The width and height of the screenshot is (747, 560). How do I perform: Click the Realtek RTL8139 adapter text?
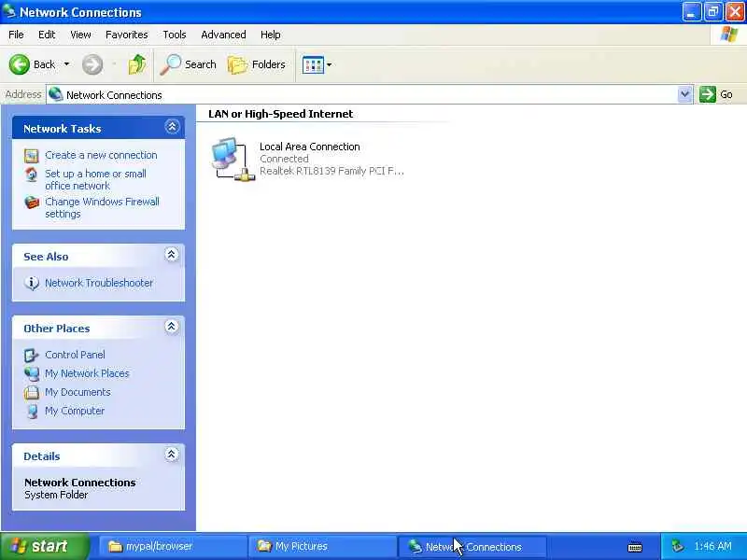pos(331,171)
